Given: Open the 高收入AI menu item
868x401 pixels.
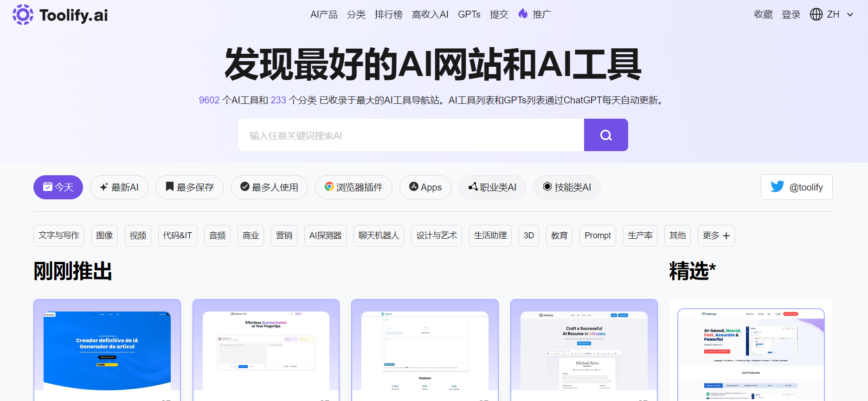Looking at the screenshot, I should coord(430,14).
